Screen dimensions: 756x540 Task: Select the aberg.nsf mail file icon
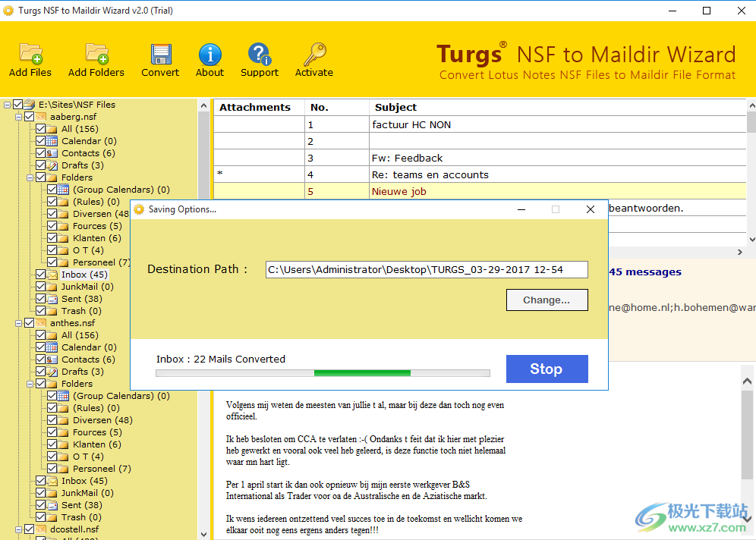coord(41,117)
